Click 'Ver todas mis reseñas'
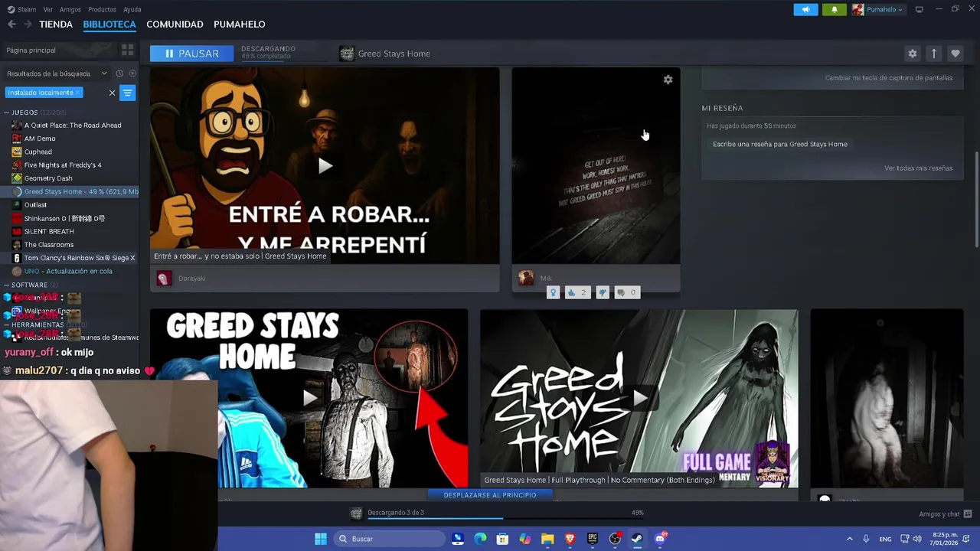980x551 pixels. pyautogui.click(x=918, y=168)
